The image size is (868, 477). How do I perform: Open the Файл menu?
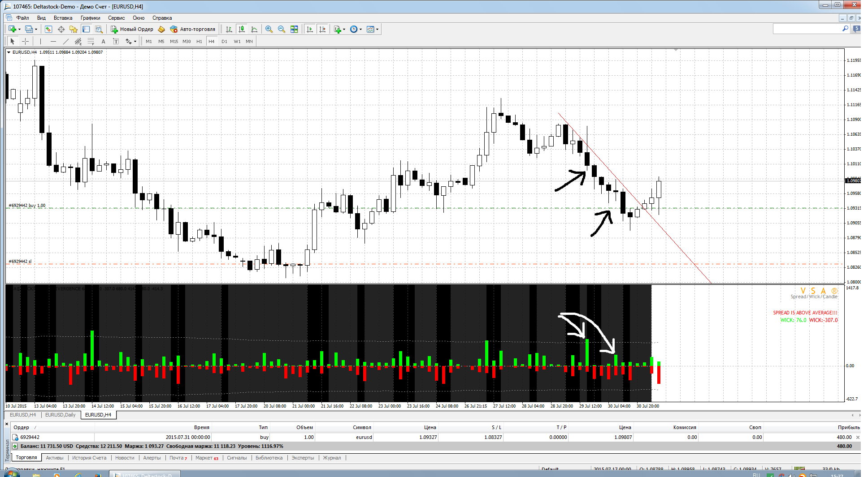pyautogui.click(x=22, y=18)
